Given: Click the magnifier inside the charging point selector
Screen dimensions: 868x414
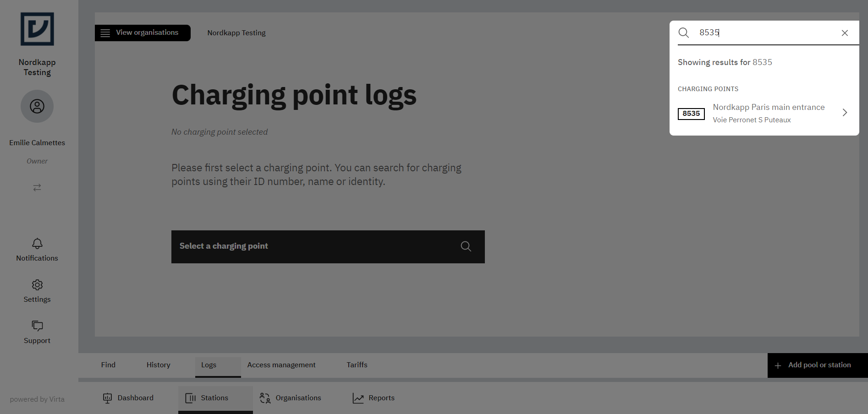Looking at the screenshot, I should (x=466, y=246).
